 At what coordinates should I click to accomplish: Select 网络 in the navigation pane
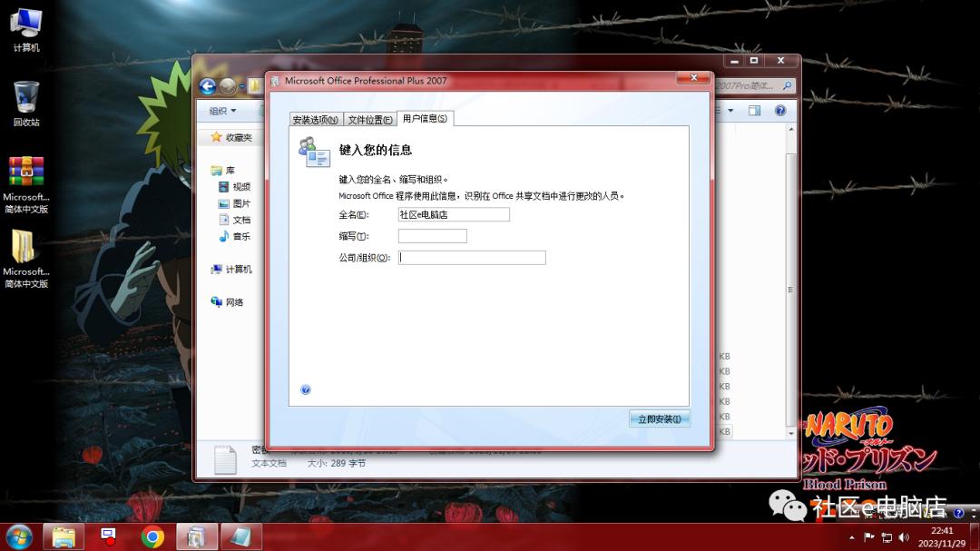[x=228, y=302]
